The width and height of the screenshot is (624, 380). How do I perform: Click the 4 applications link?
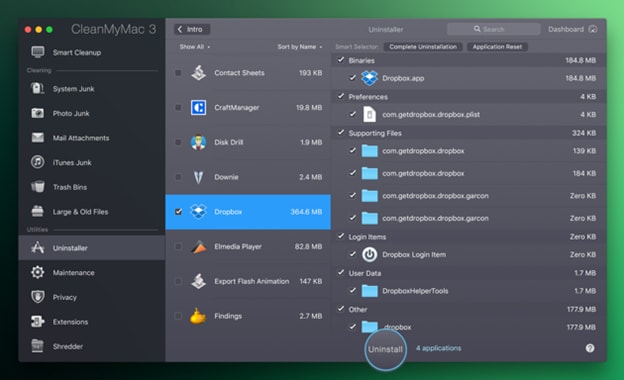point(438,348)
